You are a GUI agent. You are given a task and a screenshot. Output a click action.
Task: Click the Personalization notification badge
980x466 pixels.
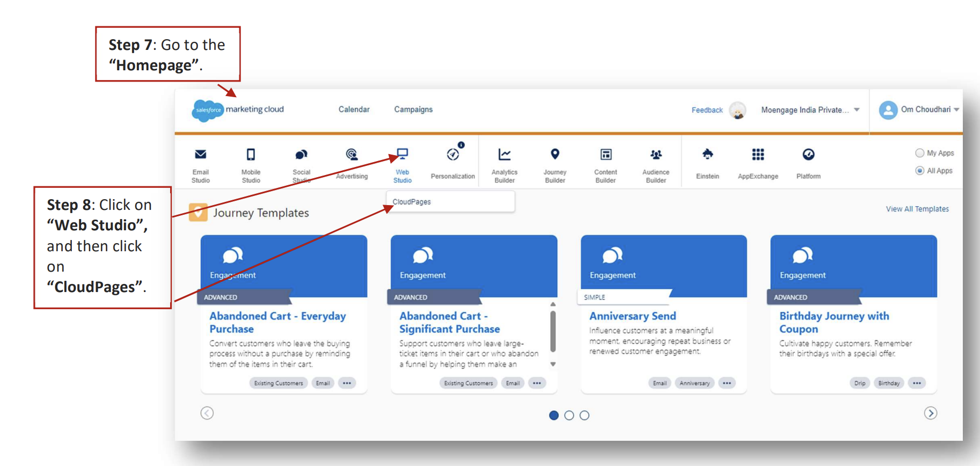[461, 145]
